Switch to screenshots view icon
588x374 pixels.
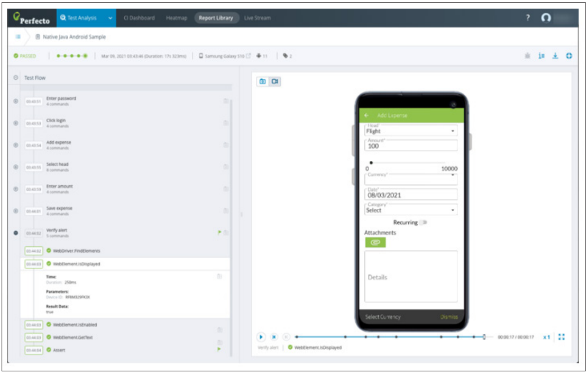click(x=262, y=81)
